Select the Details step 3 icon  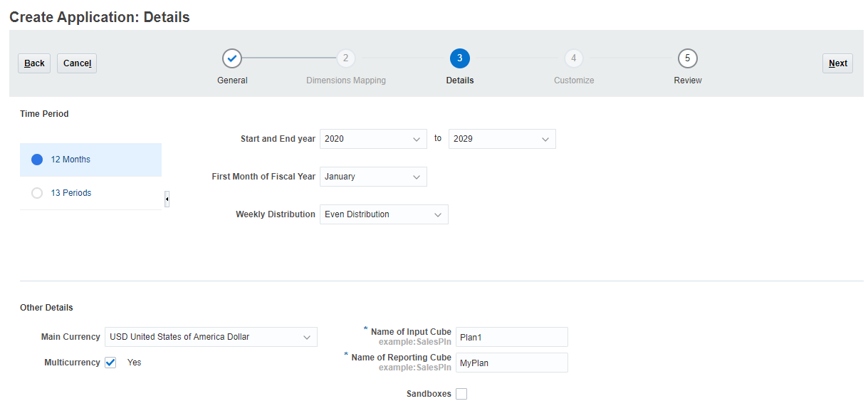459,58
